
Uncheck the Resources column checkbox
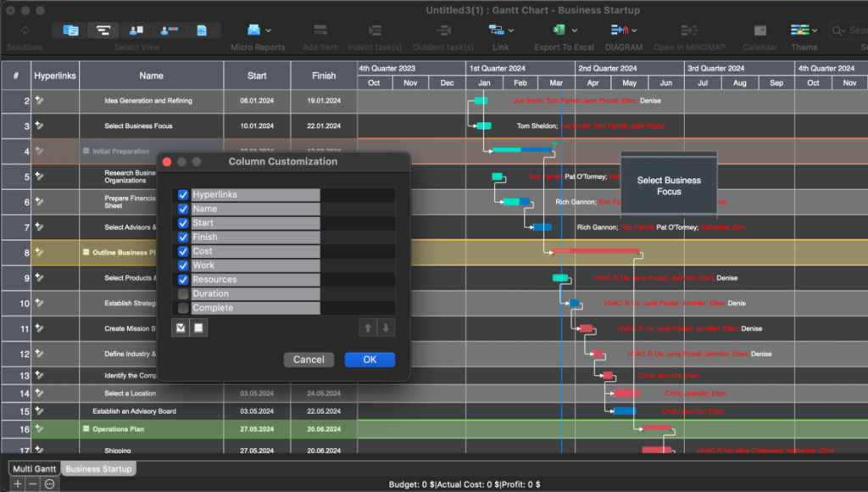point(182,279)
